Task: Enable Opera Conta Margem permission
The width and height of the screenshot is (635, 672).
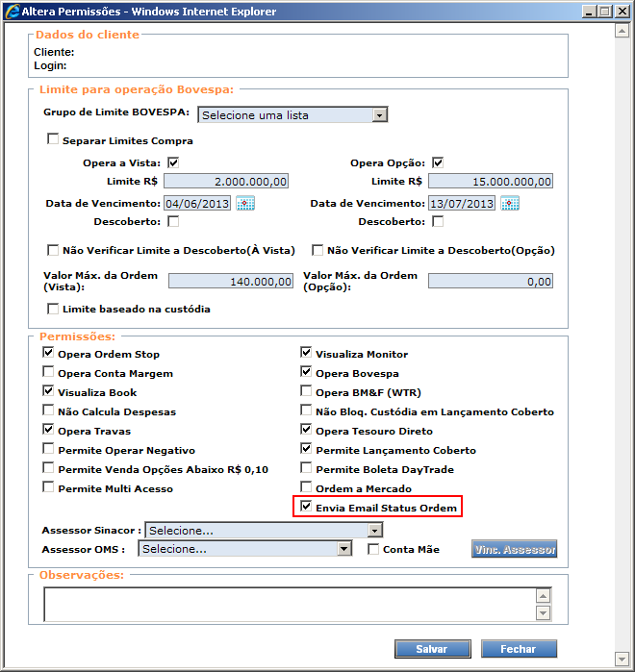Action: pos(48,372)
